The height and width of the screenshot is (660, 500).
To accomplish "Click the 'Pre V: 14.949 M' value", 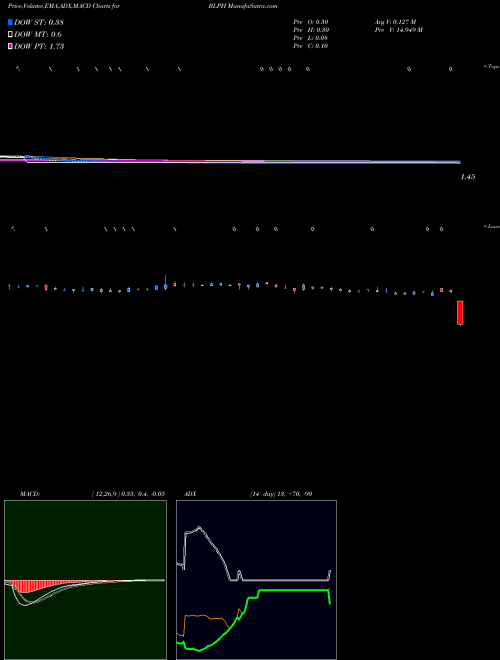I will click(x=399, y=30).
